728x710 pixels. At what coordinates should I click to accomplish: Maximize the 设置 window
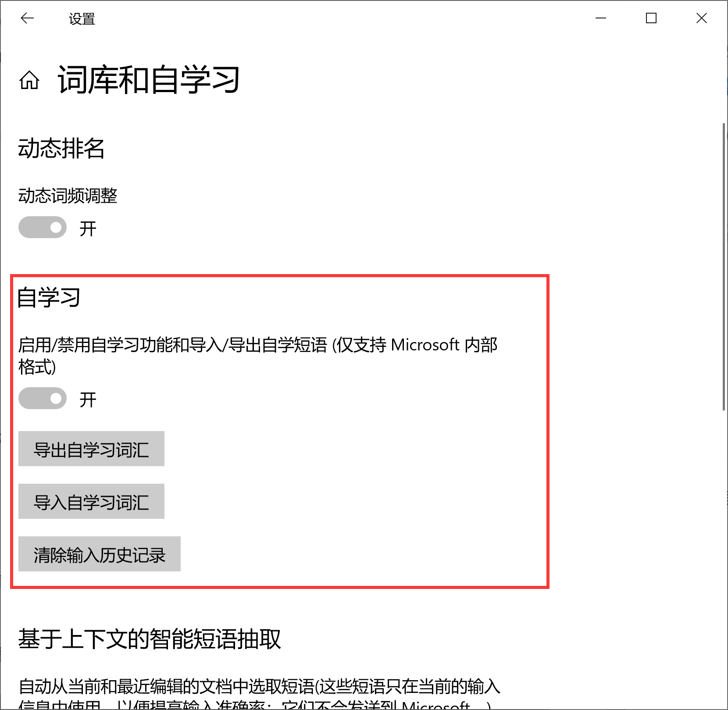tap(651, 18)
